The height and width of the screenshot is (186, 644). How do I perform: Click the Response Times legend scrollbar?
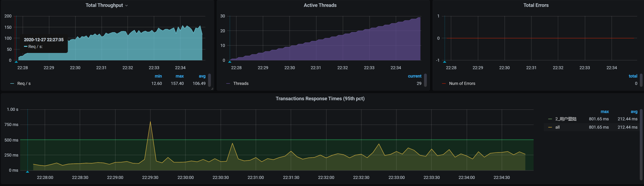tap(641, 145)
